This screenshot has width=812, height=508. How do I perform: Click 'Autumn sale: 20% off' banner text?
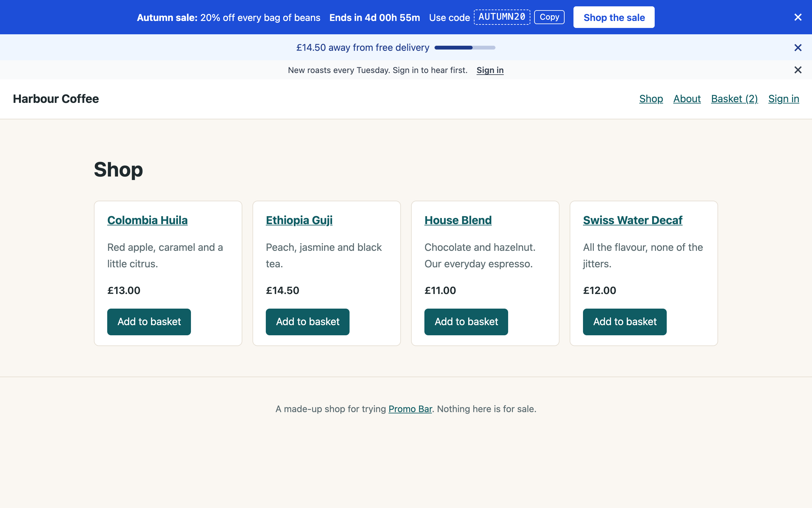[228, 17]
